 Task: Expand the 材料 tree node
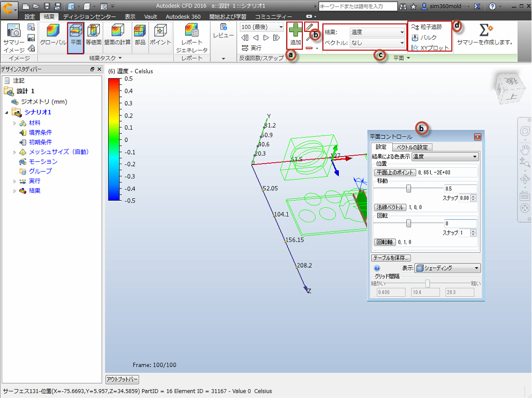tap(15, 123)
